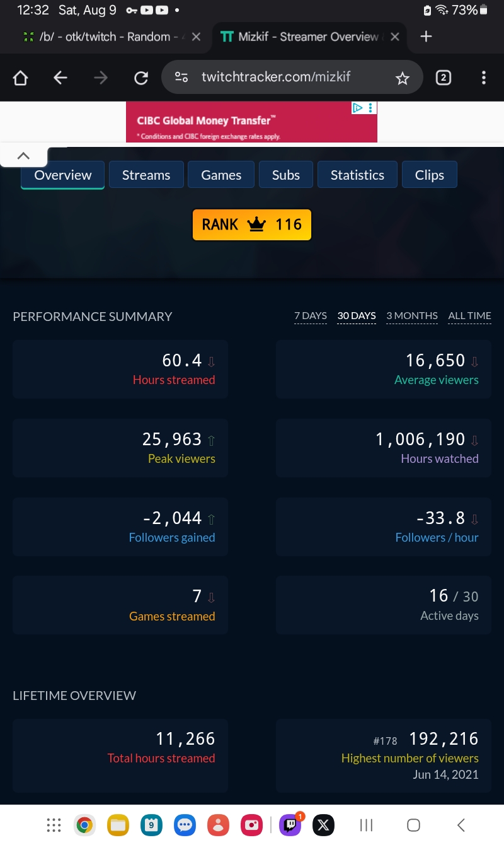The image size is (504, 845).
Task: Click the 11,266 Total hours streamed value
Action: click(x=186, y=738)
